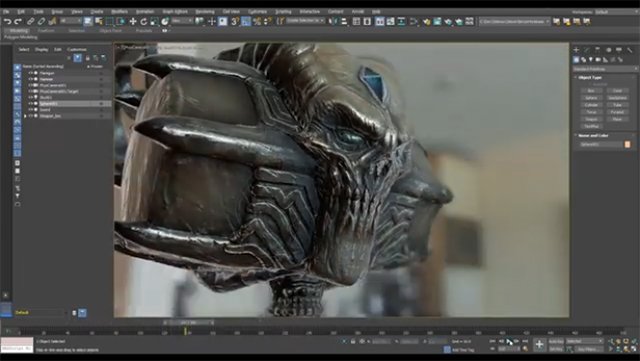Click the Pyramid primitive button
This screenshot has width=640, height=361.
point(617,112)
